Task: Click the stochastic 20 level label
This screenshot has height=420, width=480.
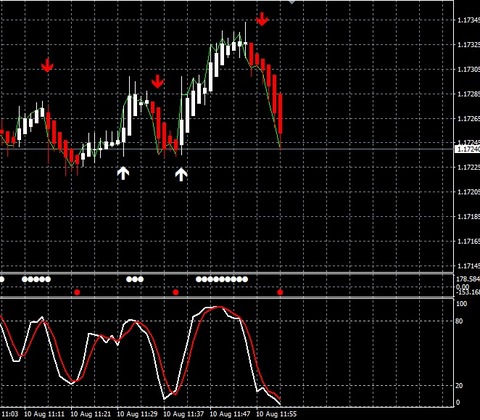Action: pyautogui.click(x=459, y=385)
